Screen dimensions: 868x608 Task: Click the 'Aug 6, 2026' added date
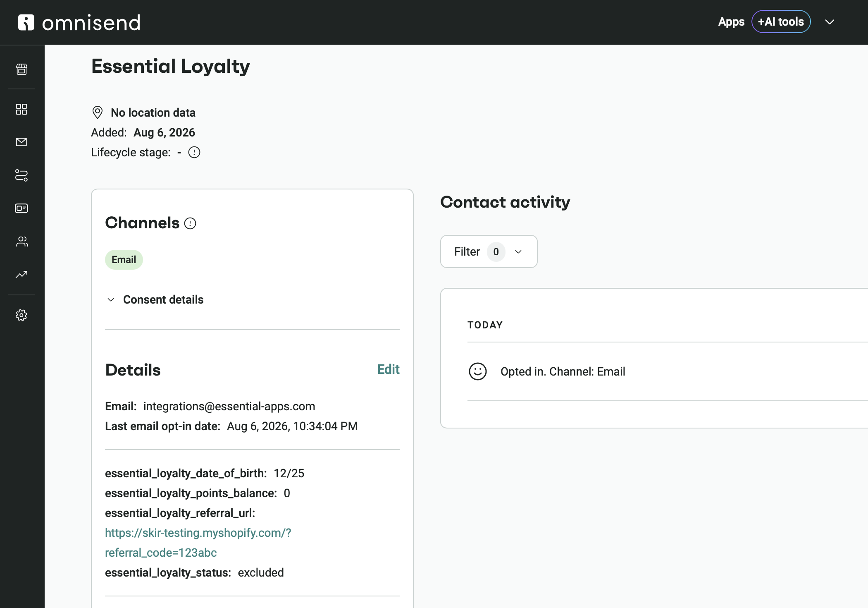(164, 132)
